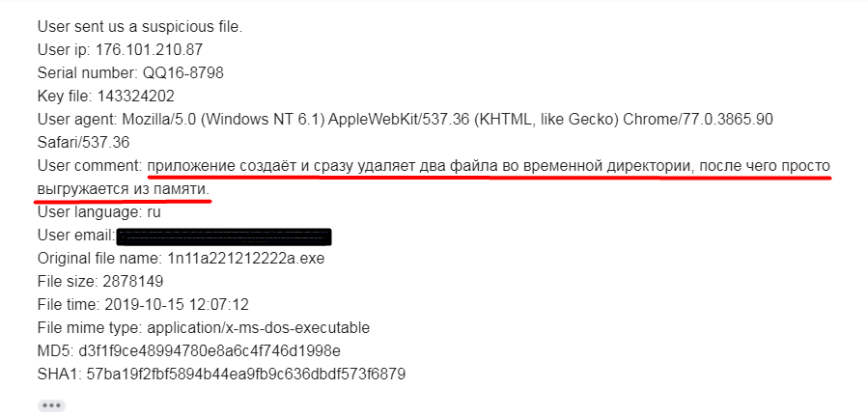Click the underlined comment starting with "приложение создаёт"
Screen dimensions: 868x417
tap(489, 166)
